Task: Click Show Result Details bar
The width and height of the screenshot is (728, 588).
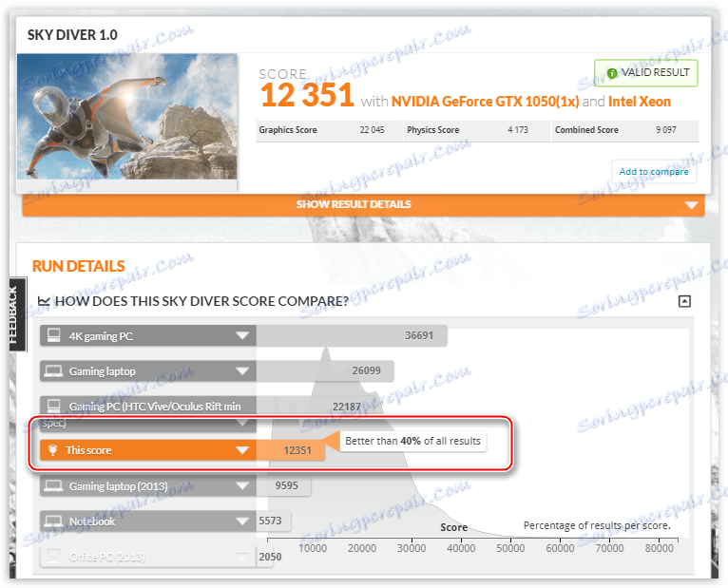Action: coord(364,204)
